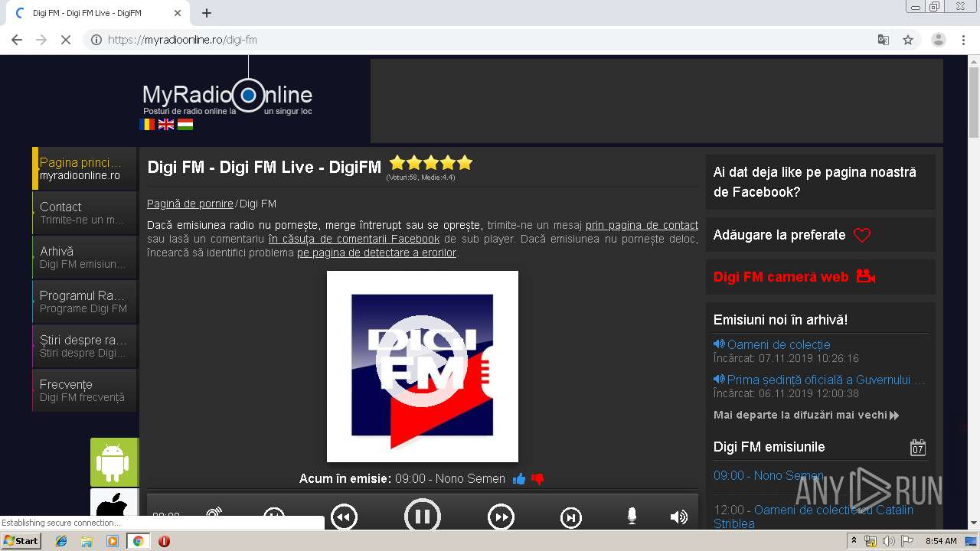Give thumbs up to the Nono Semen show
980x551 pixels.
coord(519,479)
